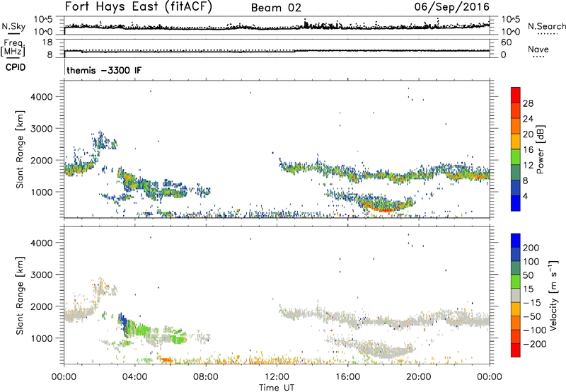Viewport: 566px width, 392px height.
Task: Click 'Slant Range [km]' label of velocity panel
Action: (20, 296)
